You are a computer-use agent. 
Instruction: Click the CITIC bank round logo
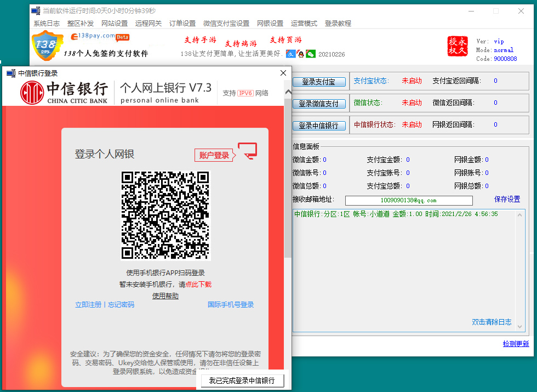pyautogui.click(x=32, y=93)
